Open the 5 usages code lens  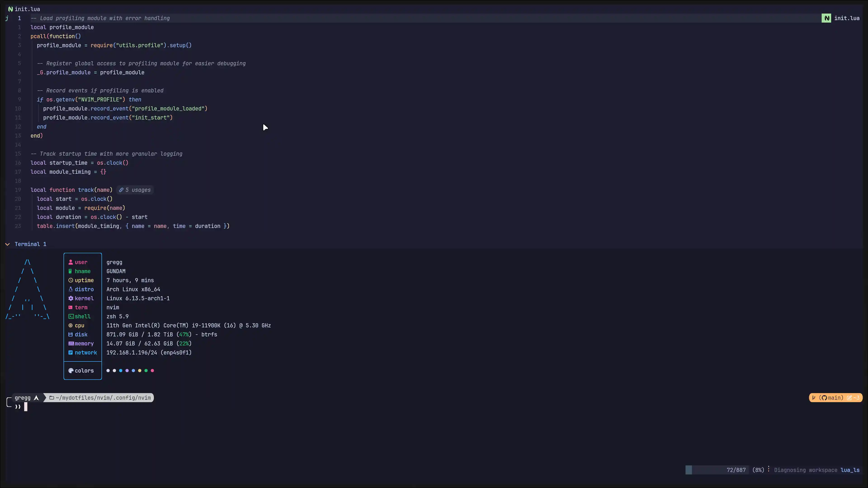point(134,190)
